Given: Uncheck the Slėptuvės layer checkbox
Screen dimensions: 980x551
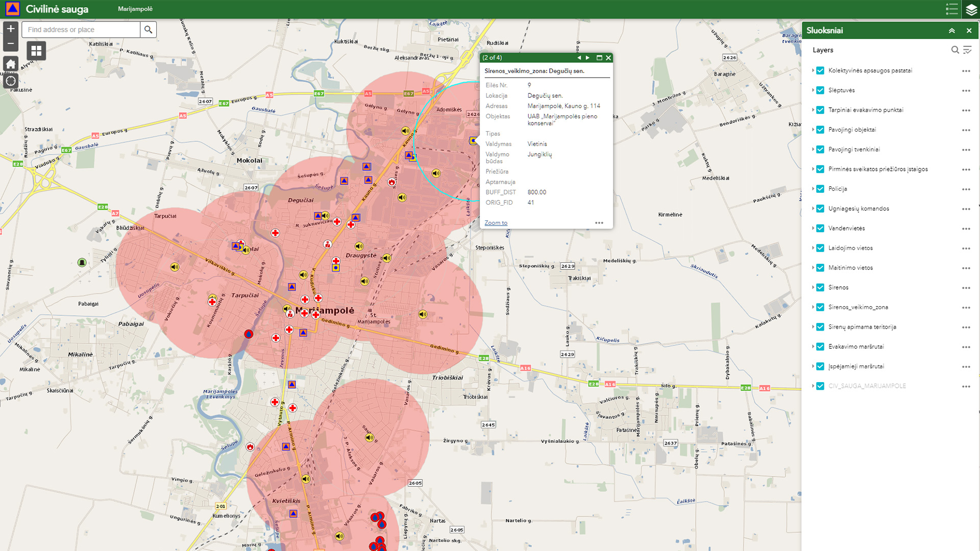Looking at the screenshot, I should 820,90.
